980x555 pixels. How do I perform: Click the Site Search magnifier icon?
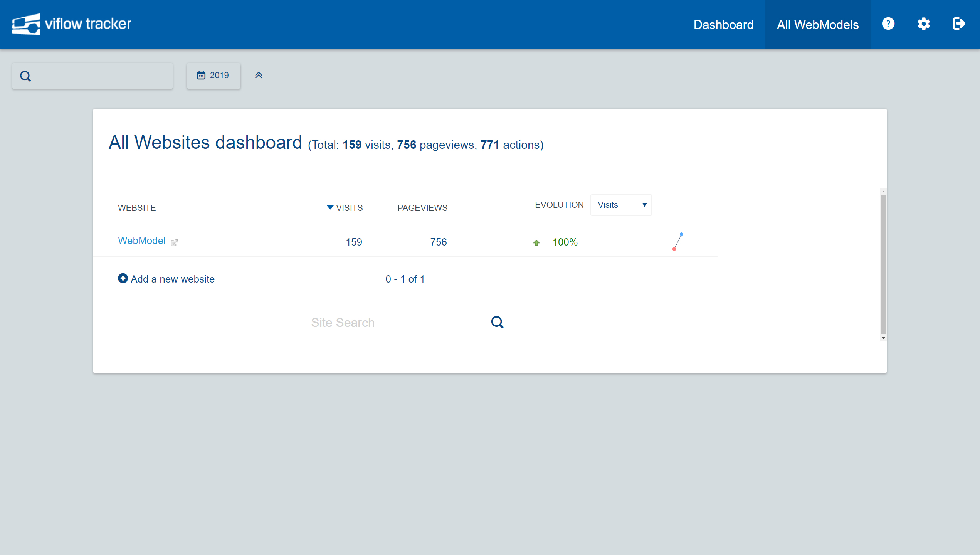pyautogui.click(x=497, y=322)
